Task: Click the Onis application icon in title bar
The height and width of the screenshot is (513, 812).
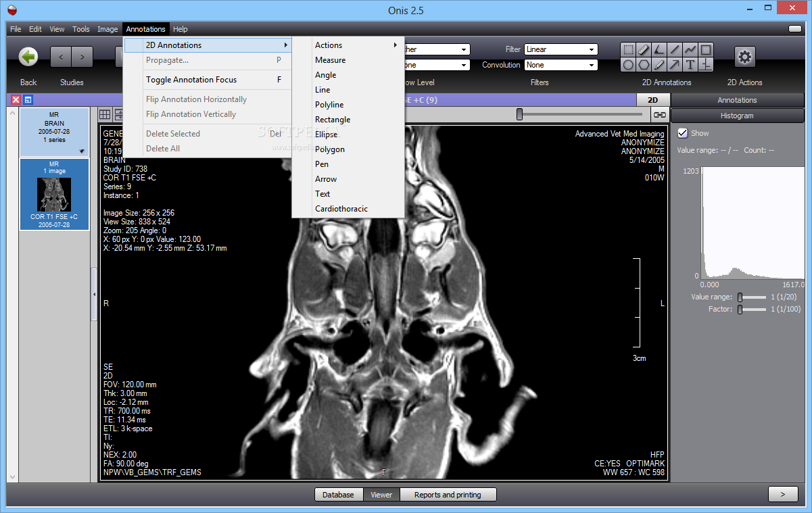Action: point(11,10)
